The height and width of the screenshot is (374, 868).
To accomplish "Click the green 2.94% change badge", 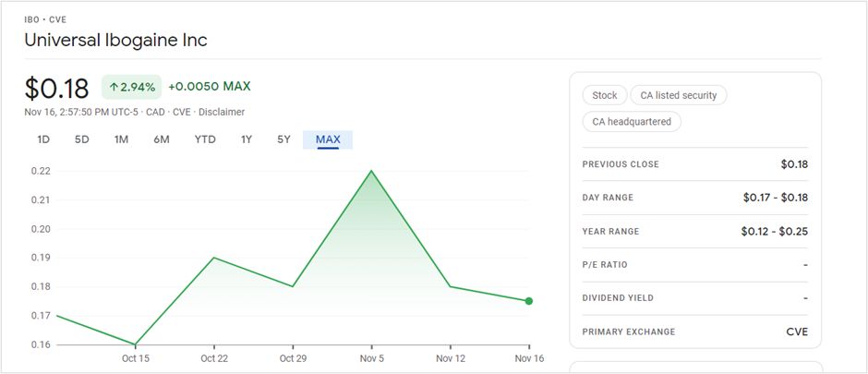I will [132, 87].
